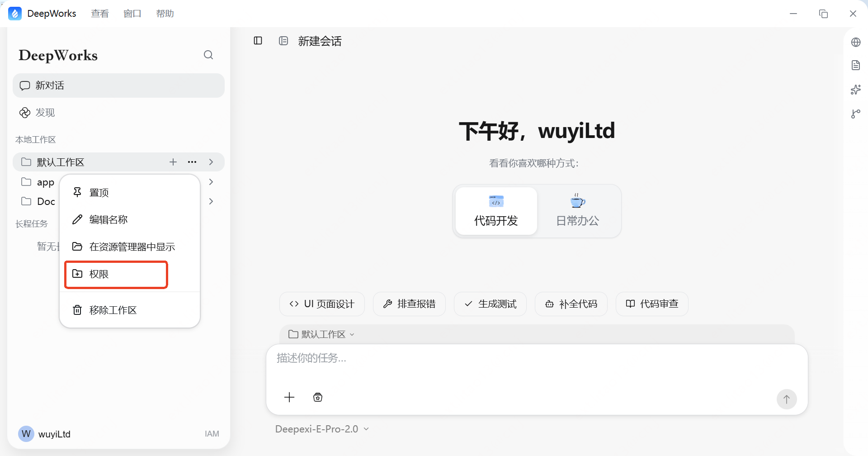Click the sparkle icon in right rail
868x456 pixels.
[x=856, y=89]
